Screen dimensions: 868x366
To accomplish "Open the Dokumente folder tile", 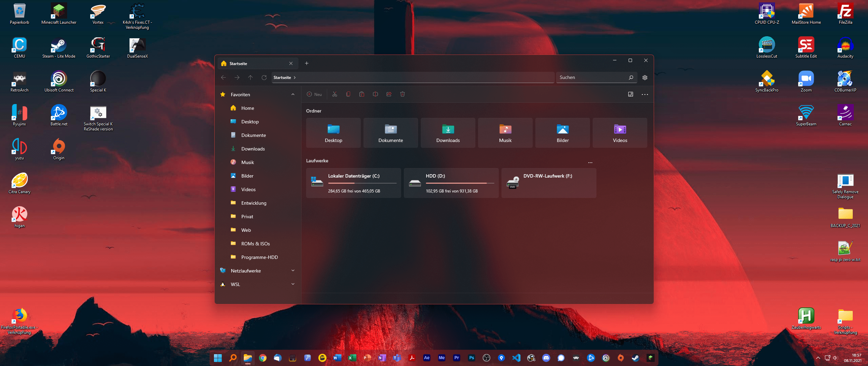I will pos(391,133).
